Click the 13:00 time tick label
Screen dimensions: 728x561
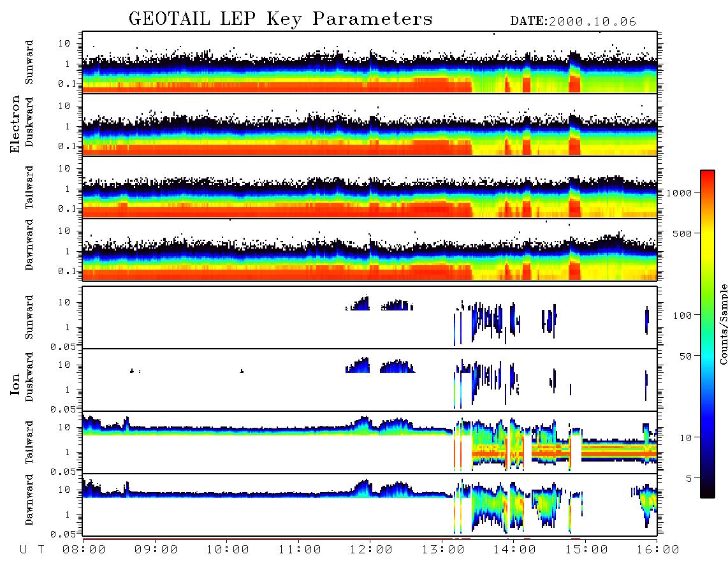[443, 550]
